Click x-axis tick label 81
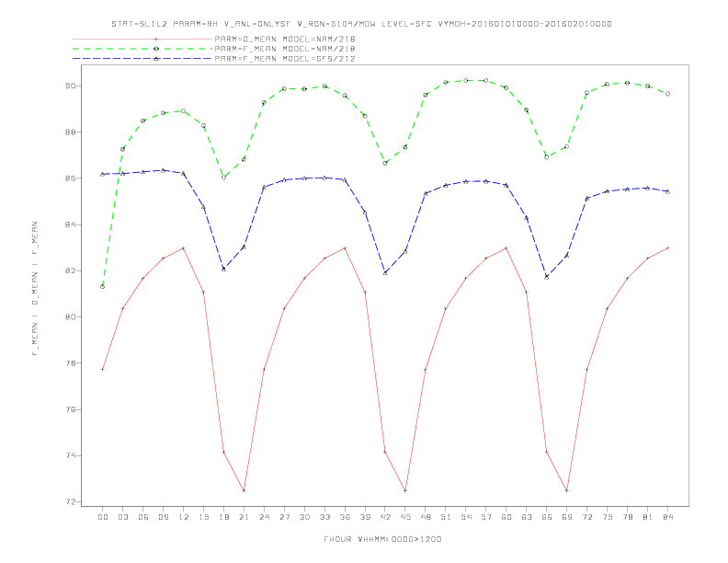Image resolution: width=728 pixels, height=563 pixels. [648, 517]
